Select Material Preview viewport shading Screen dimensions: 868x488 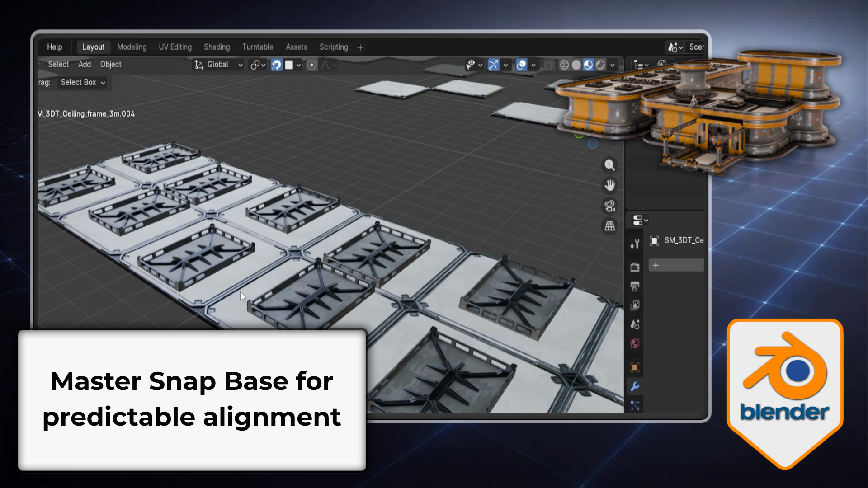coord(588,65)
